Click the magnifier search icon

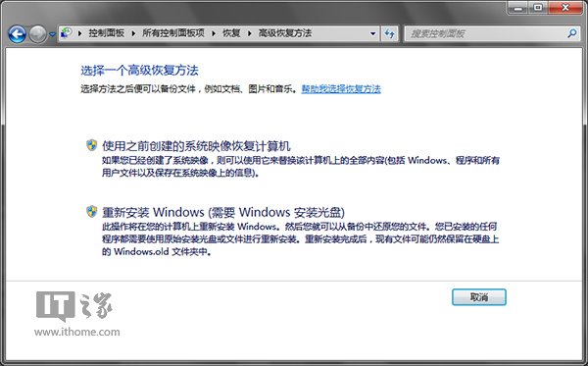(572, 33)
